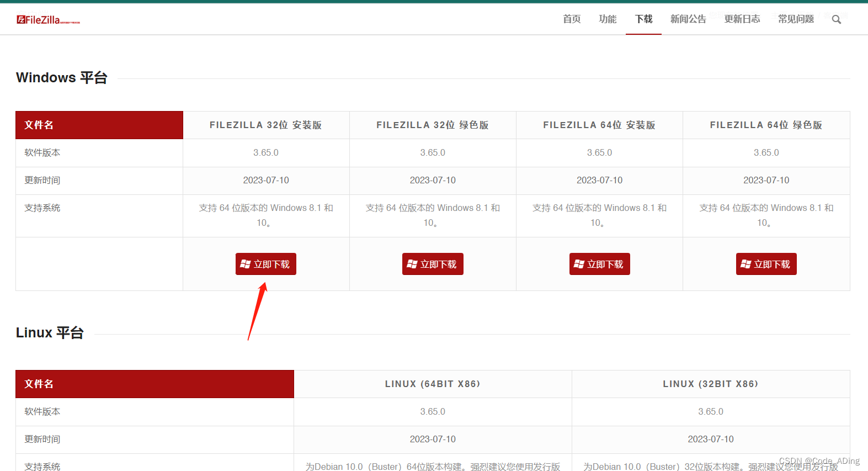868x471 pixels.
Task: Open the search magnifier icon
Action: coord(837,19)
